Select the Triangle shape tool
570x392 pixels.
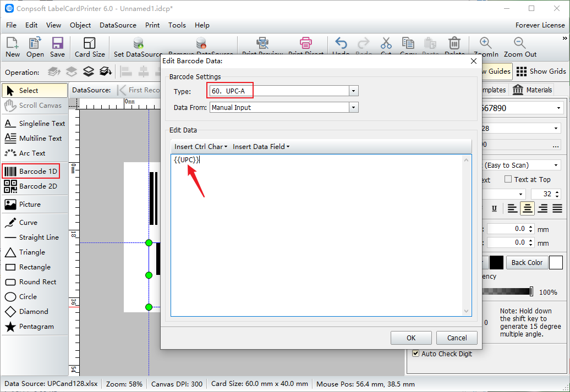tap(35, 252)
